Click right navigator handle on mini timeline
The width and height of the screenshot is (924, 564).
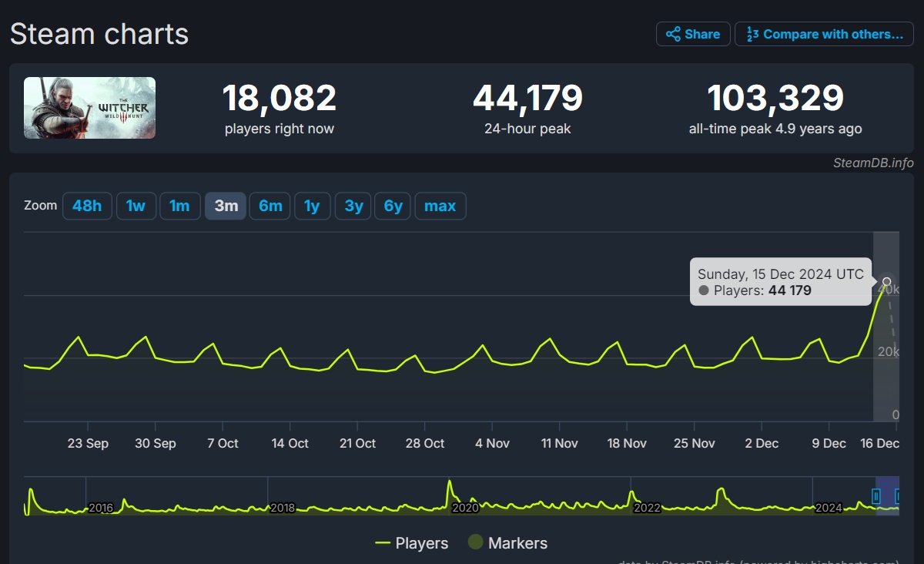click(899, 496)
